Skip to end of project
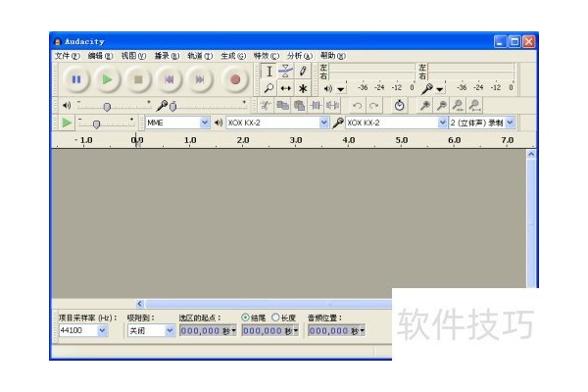The width and height of the screenshot is (588, 392). pos(200,79)
